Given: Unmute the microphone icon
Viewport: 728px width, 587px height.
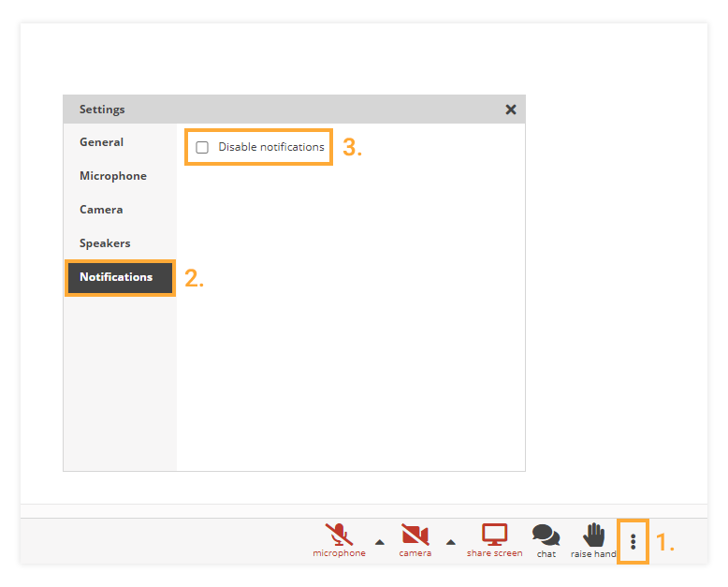Looking at the screenshot, I should tap(339, 535).
